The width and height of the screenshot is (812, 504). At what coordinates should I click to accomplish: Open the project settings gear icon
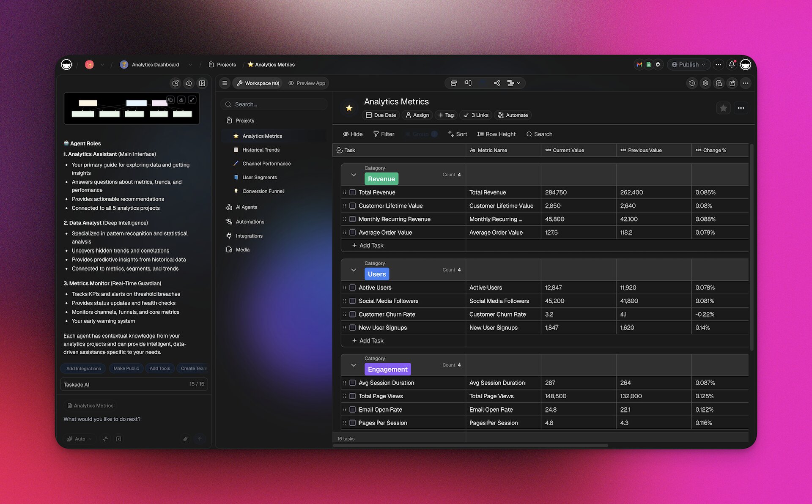point(705,83)
